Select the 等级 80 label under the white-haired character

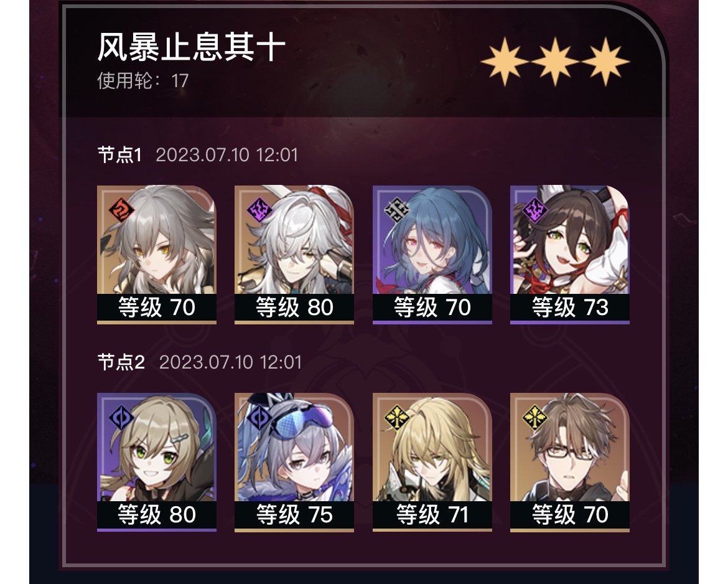pos(294,308)
